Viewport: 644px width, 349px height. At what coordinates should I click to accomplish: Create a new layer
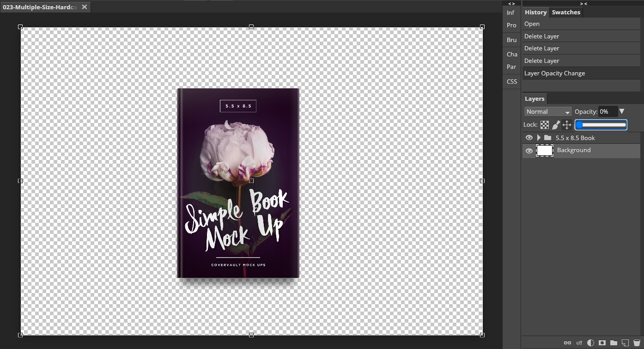[625, 343]
